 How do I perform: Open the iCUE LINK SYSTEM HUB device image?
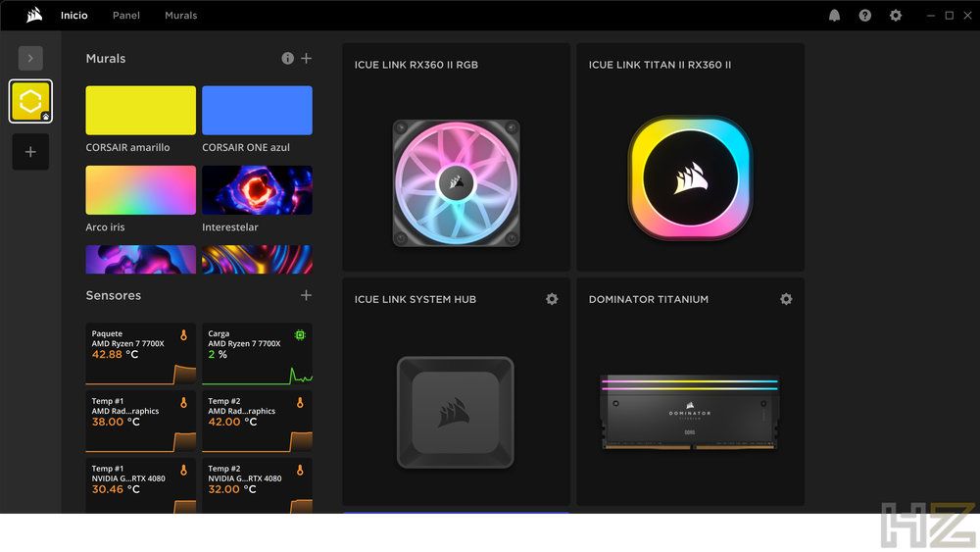pyautogui.click(x=456, y=412)
